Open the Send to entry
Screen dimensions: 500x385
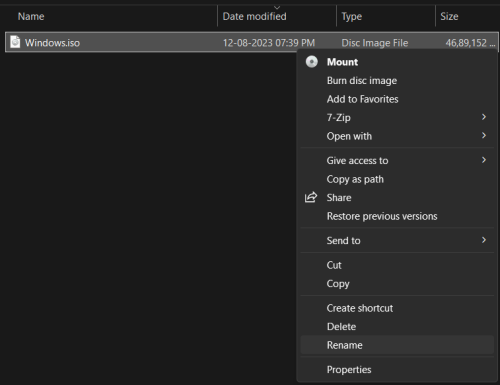click(397, 241)
